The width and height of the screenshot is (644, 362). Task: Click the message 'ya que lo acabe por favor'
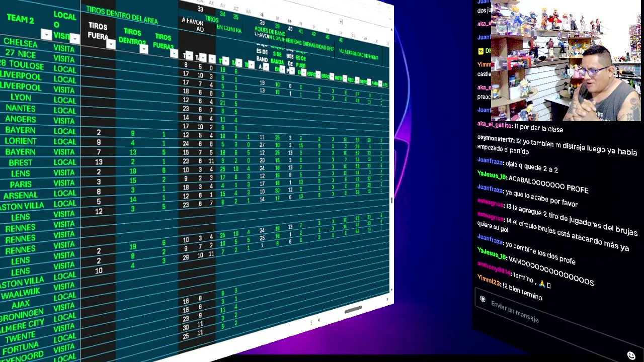point(541,198)
